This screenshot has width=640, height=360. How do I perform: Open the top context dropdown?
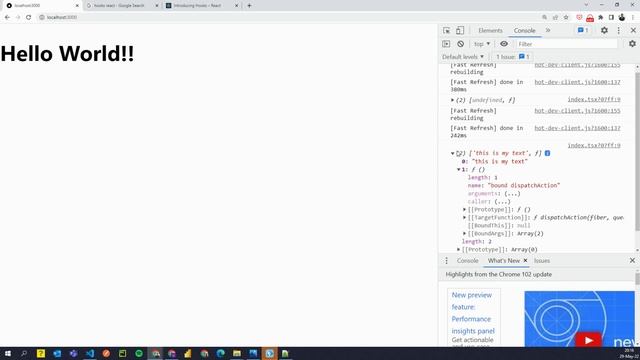click(482, 44)
